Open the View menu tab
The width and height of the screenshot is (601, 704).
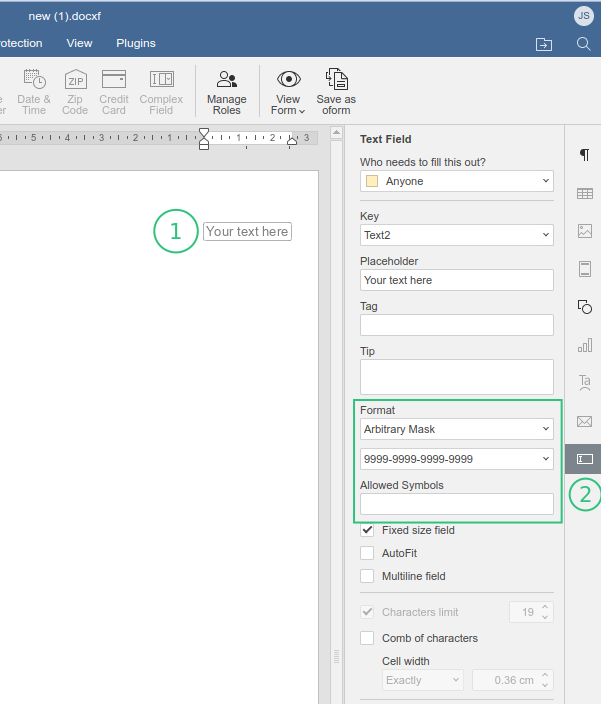point(79,43)
